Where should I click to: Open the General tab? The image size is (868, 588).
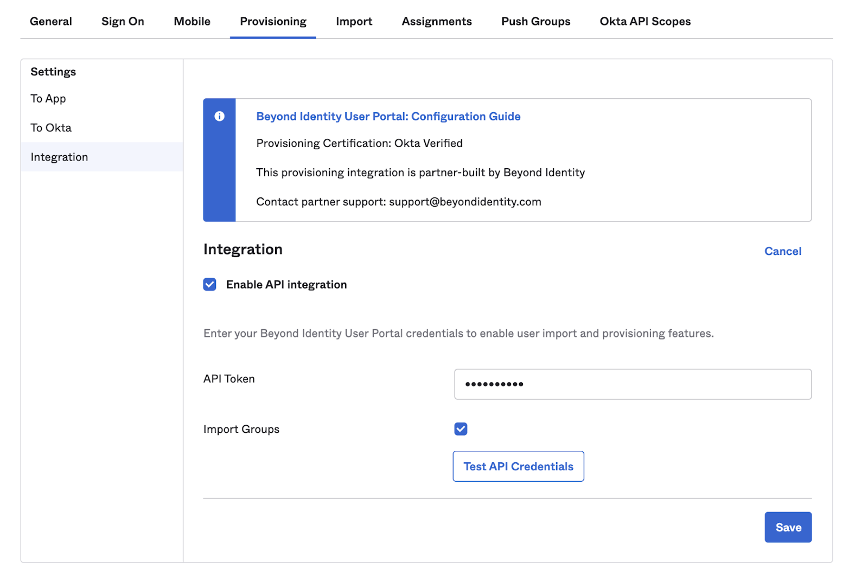[x=51, y=22]
